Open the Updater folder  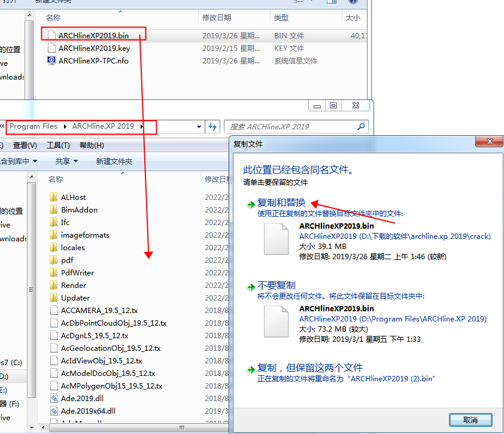pyautogui.click(x=75, y=298)
